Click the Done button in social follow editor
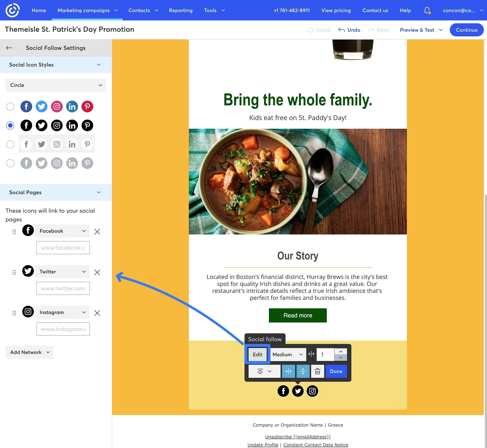Viewport: 487px width, 448px height. [x=336, y=371]
